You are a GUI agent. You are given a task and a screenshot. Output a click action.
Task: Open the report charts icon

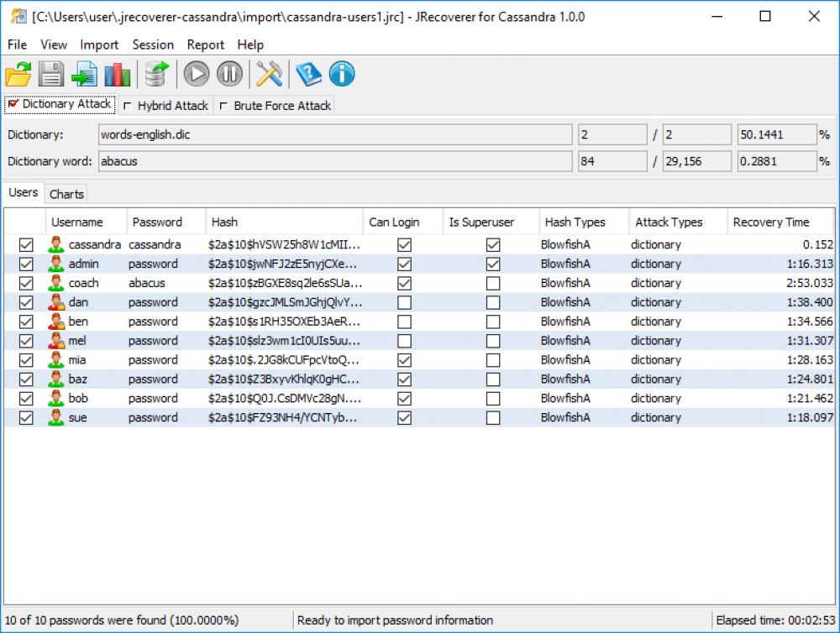point(118,74)
